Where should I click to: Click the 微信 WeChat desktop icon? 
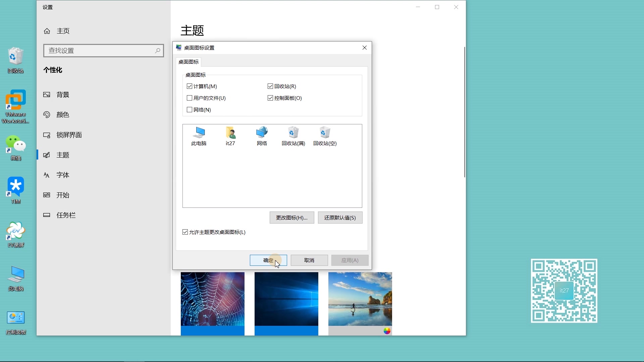[x=15, y=147]
